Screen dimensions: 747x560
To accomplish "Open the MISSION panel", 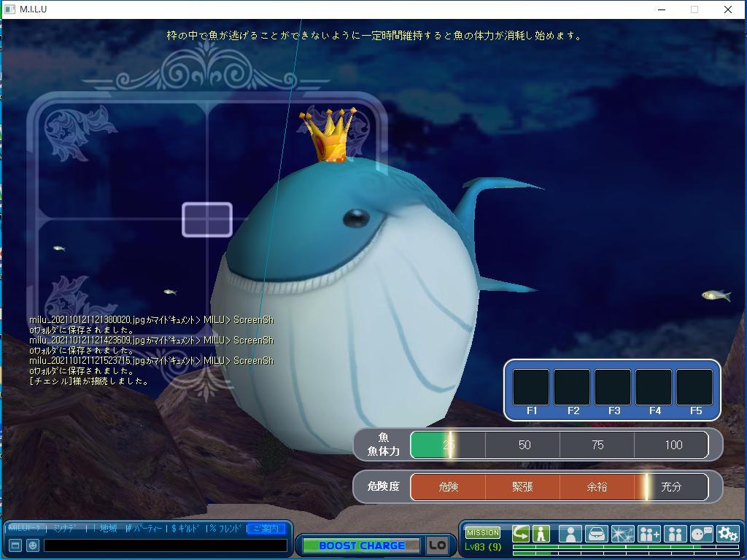I will pyautogui.click(x=483, y=533).
